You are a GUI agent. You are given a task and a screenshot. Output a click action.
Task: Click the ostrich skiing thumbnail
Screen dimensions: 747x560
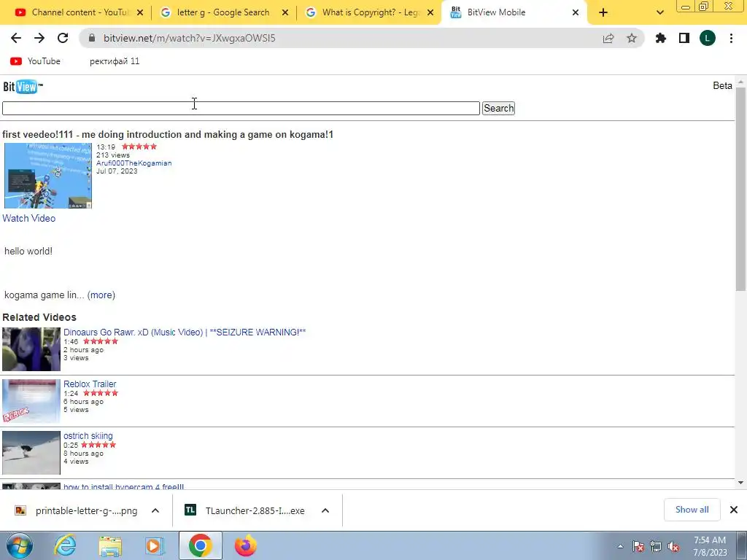coord(31,453)
